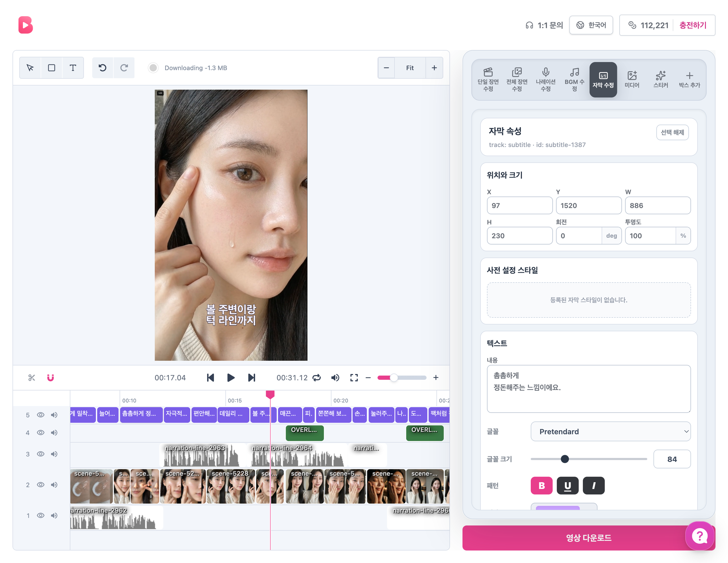Click the scissors split icon
728x563 pixels.
pyautogui.click(x=32, y=378)
